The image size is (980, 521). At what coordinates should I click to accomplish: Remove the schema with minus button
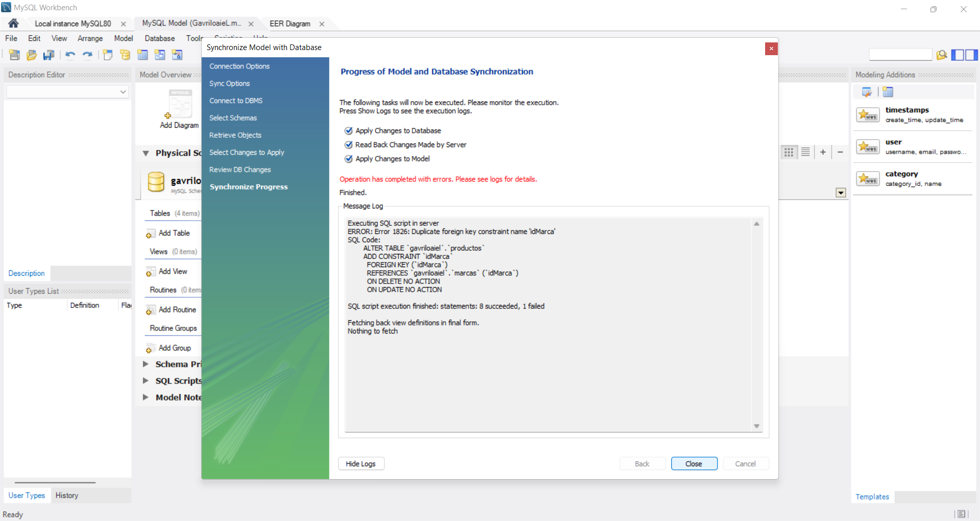coord(840,152)
